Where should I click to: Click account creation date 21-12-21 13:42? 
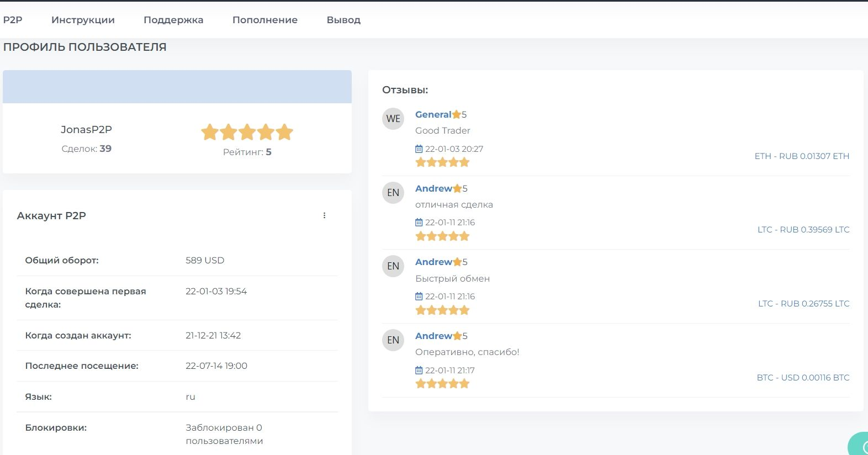point(213,335)
